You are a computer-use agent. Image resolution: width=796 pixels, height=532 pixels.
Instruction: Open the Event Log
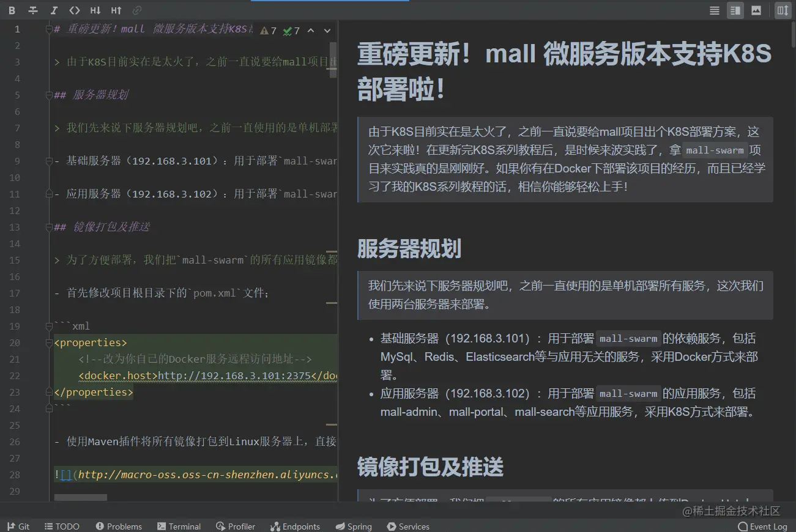tap(763, 526)
